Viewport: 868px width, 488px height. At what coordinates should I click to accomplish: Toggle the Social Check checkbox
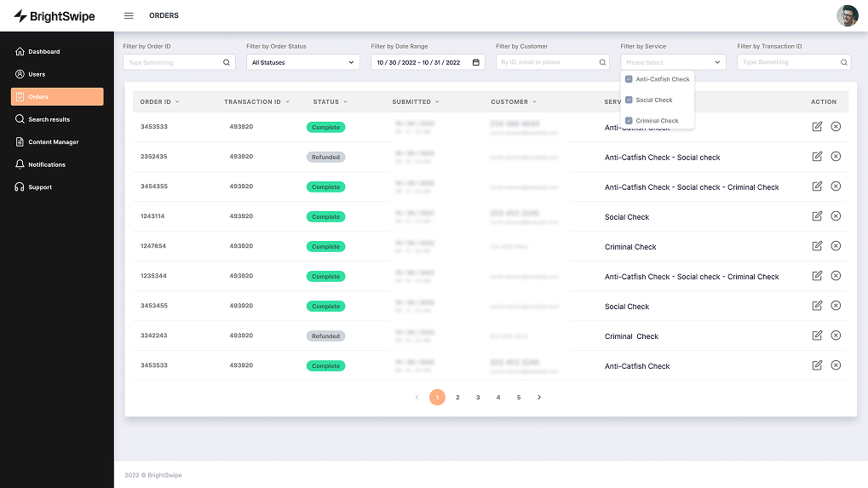point(629,100)
